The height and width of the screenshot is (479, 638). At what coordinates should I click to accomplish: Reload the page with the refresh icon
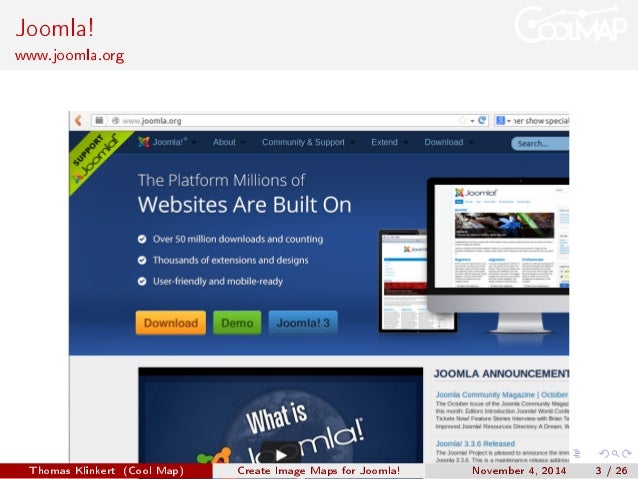click(482, 120)
